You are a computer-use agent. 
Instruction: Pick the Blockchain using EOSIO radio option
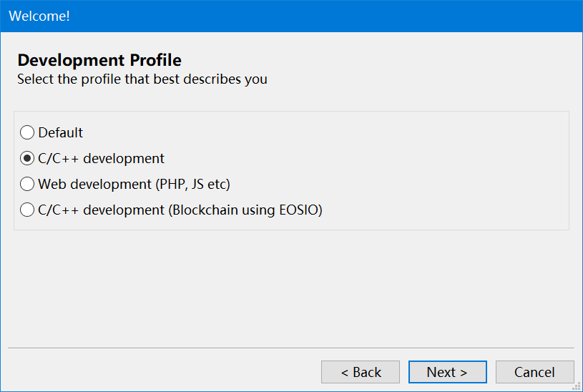27,210
